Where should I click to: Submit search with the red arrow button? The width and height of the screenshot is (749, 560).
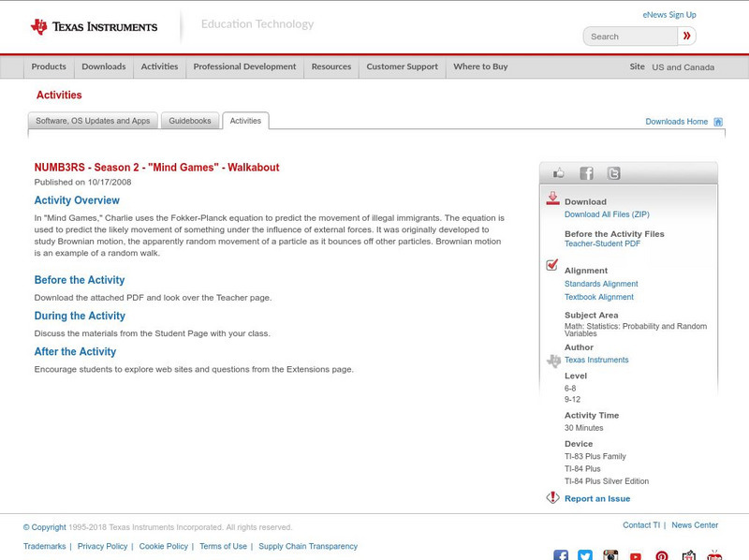tap(687, 36)
